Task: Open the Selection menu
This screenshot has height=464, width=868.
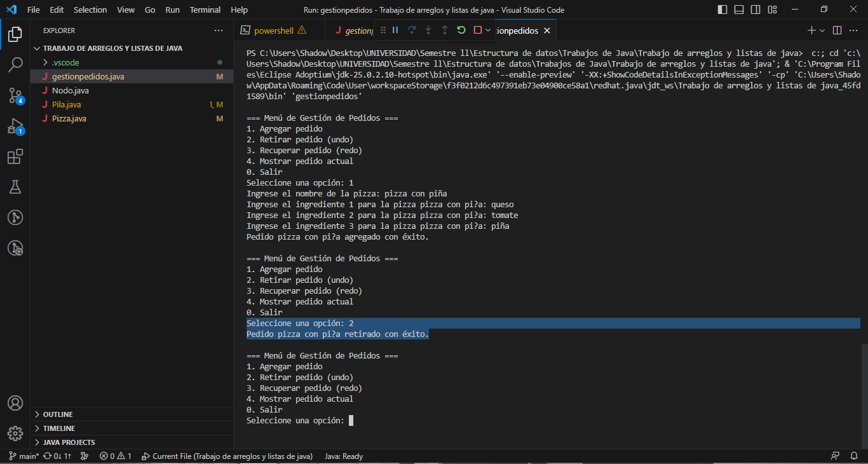Action: click(x=90, y=10)
